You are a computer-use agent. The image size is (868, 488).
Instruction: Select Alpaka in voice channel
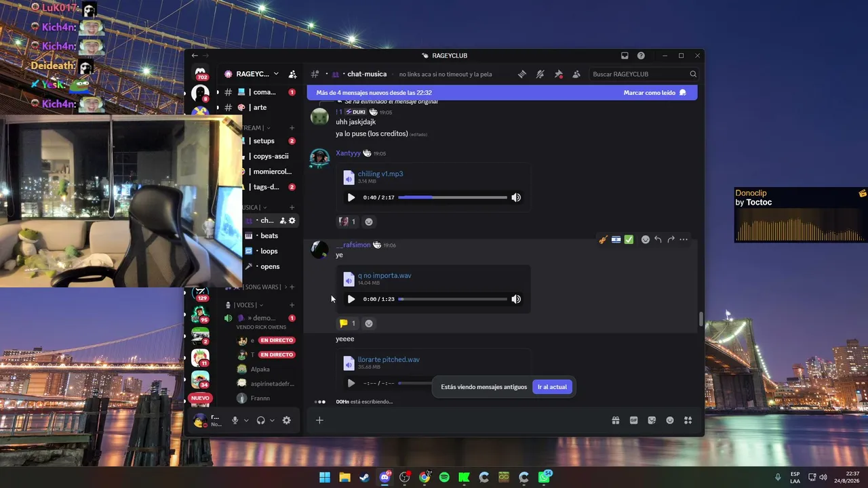click(260, 369)
